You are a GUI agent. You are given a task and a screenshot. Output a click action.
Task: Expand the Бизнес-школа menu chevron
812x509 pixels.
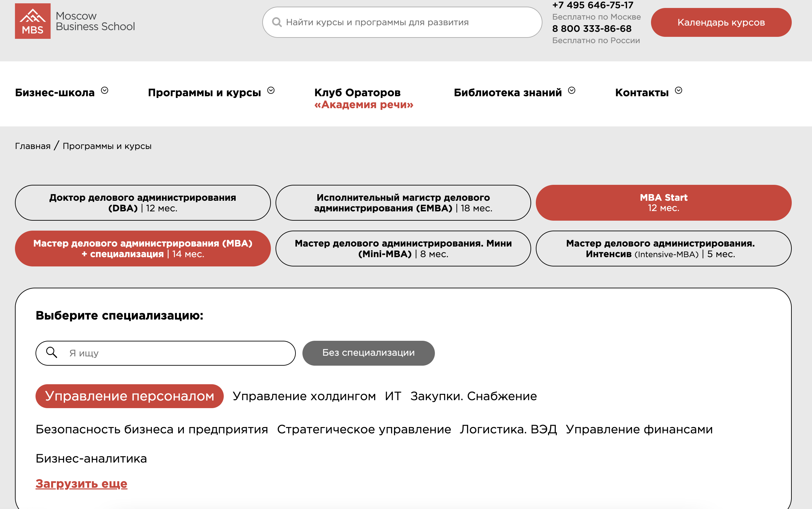[105, 91]
